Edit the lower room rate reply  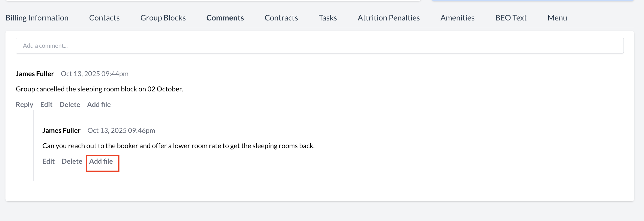pyautogui.click(x=48, y=161)
